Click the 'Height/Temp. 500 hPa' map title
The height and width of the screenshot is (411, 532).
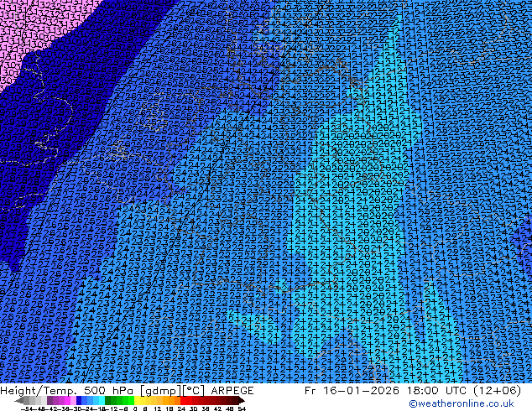coord(68,391)
